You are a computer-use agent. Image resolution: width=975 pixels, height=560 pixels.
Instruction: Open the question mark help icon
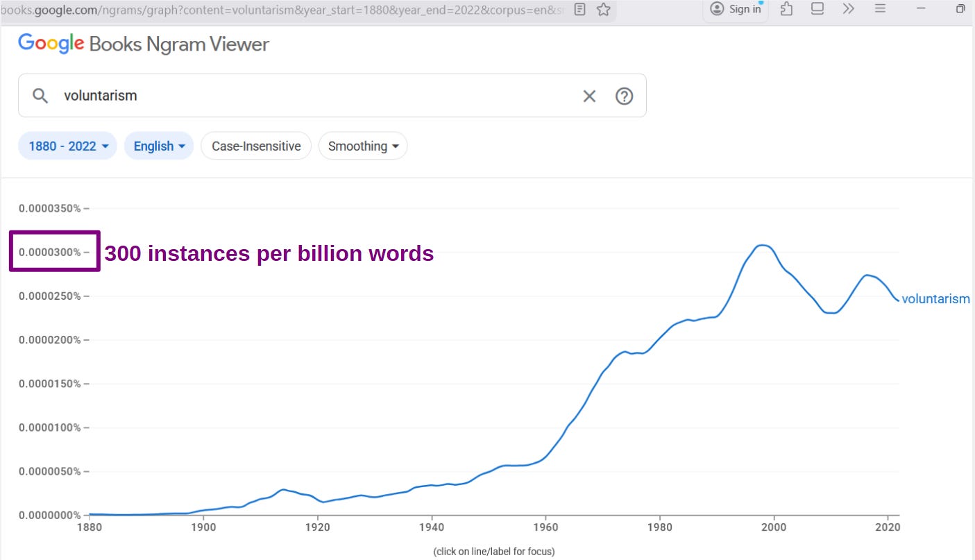click(x=625, y=96)
